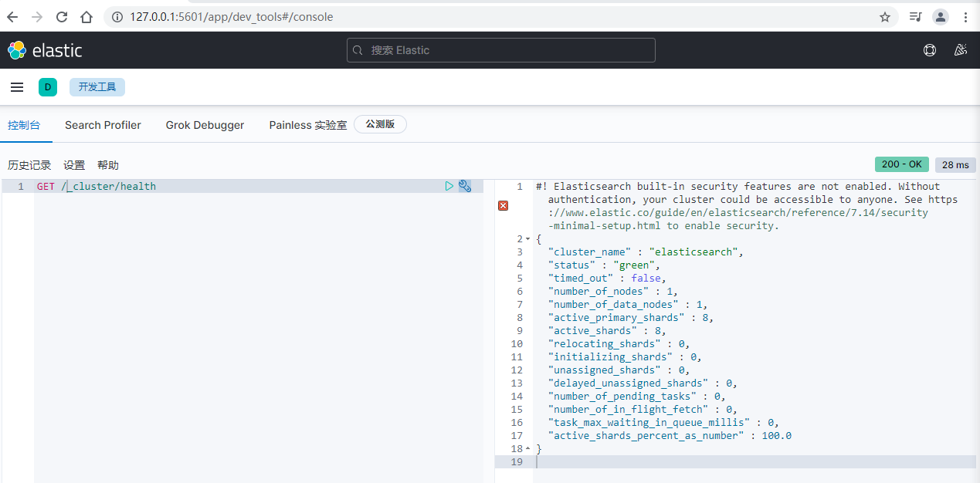This screenshot has height=483, width=980.
Task: Click the 帮助 help link
Action: point(108,165)
